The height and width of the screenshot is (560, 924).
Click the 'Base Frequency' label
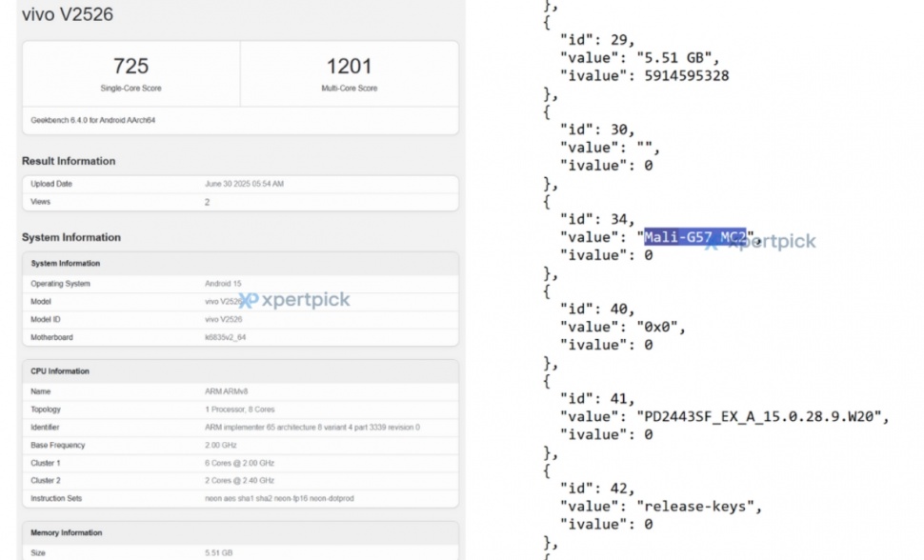(x=58, y=445)
